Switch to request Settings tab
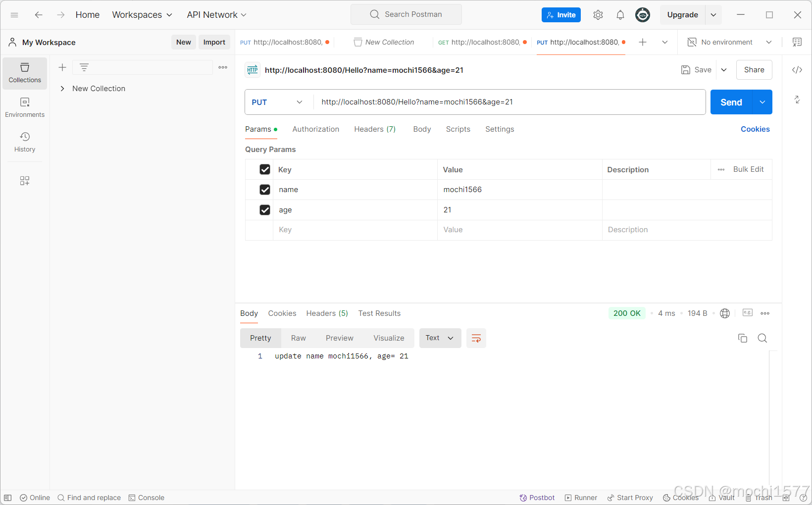 500,129
